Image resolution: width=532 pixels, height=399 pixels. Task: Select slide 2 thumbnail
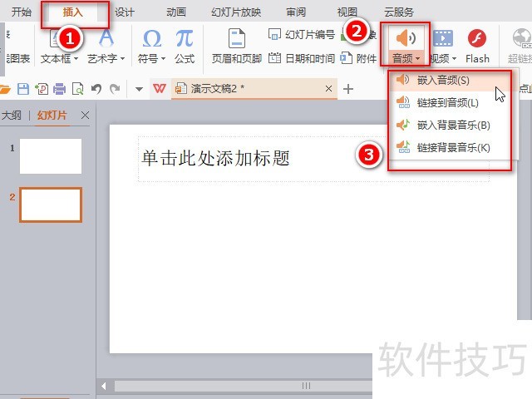pos(51,205)
